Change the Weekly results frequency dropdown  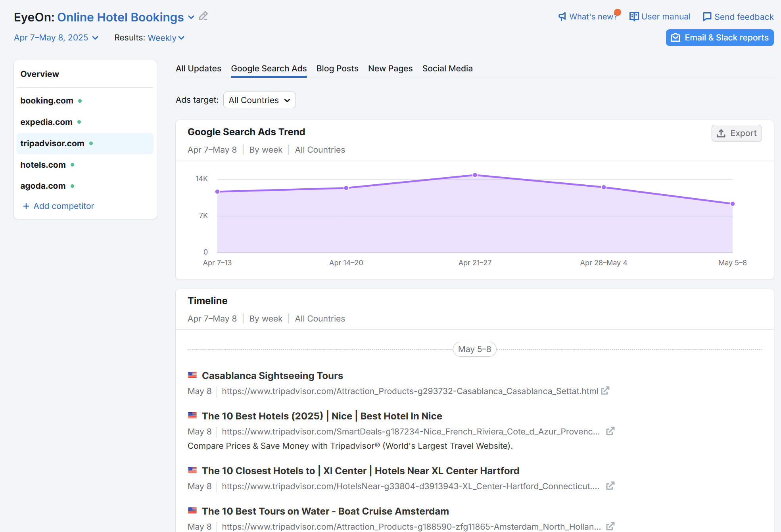point(166,38)
